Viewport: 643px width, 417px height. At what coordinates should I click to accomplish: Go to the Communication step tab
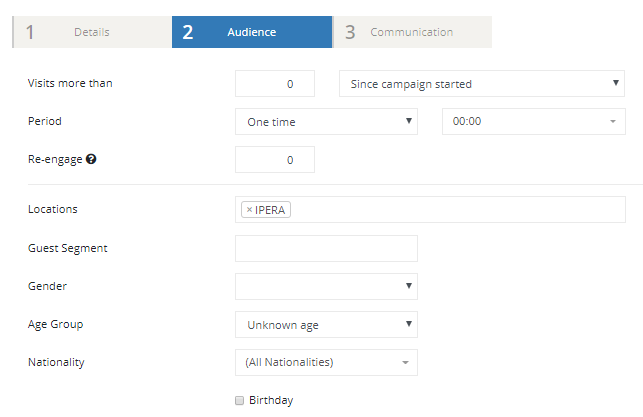click(413, 32)
